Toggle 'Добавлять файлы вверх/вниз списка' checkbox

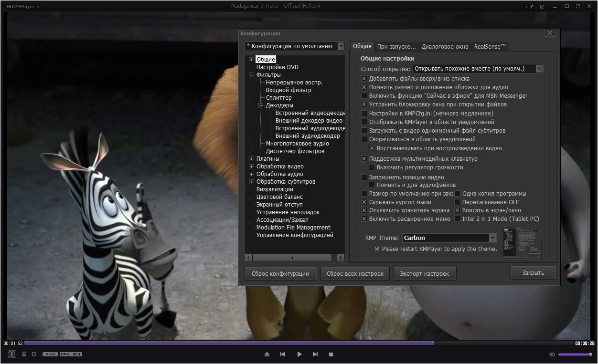tap(364, 79)
